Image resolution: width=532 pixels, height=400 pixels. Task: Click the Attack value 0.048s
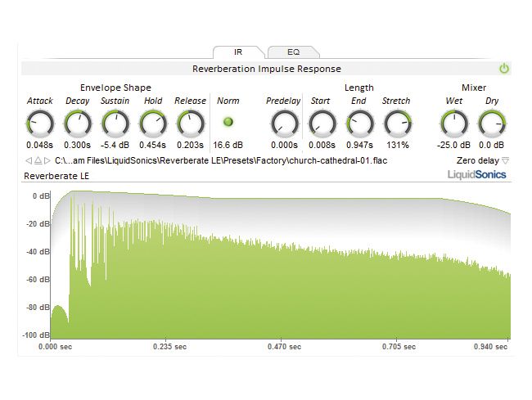point(40,145)
